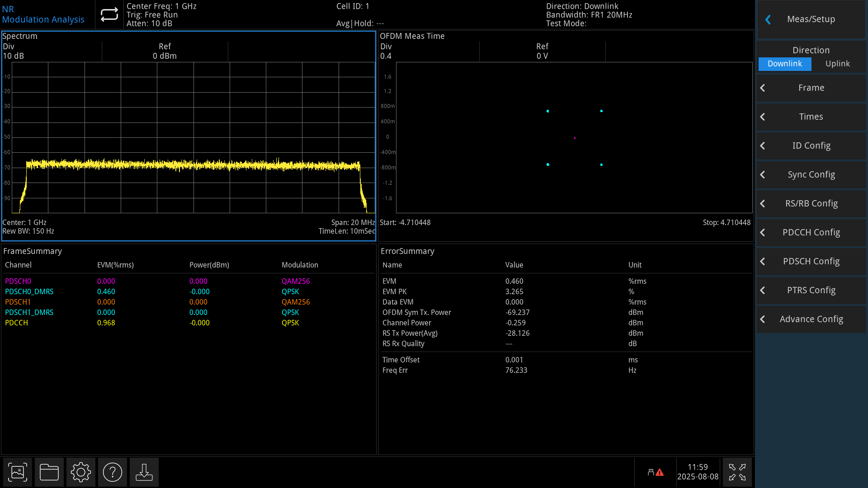
Task: Open the file manager folder icon
Action: [x=49, y=472]
